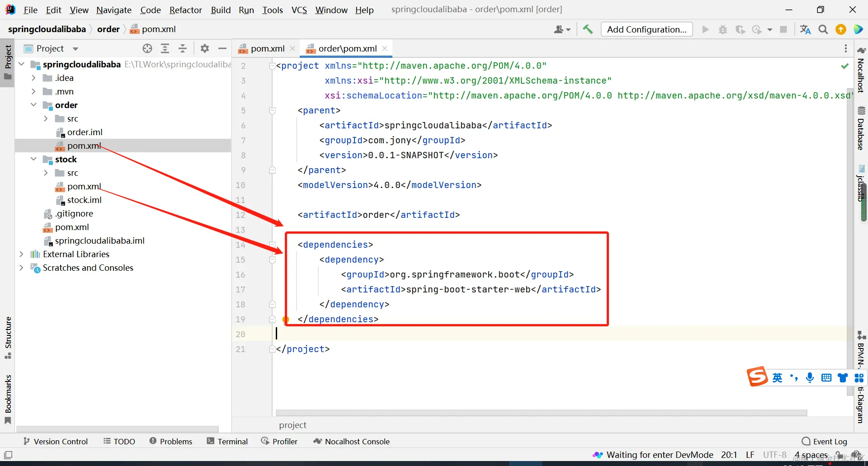868x466 pixels.
Task: Close the order\pom.xml tab
Action: click(385, 48)
